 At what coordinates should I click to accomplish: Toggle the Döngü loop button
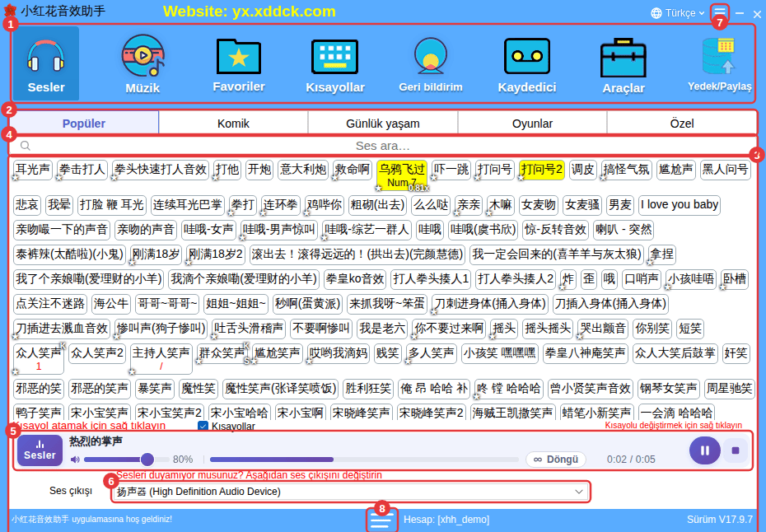pos(556,460)
